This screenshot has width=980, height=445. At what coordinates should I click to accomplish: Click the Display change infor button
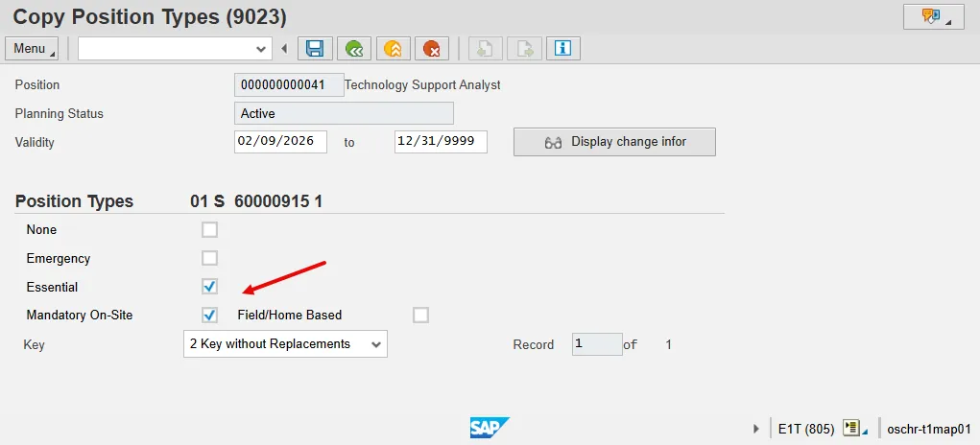click(614, 142)
